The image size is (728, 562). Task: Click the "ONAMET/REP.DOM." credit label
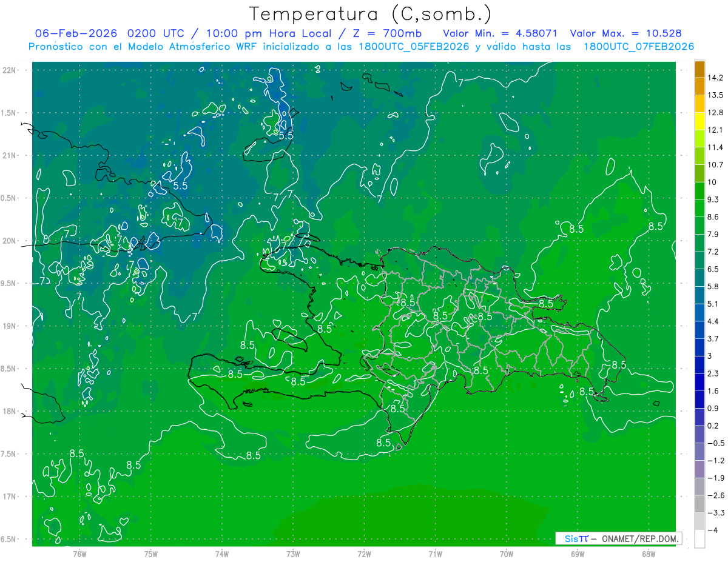click(639, 538)
